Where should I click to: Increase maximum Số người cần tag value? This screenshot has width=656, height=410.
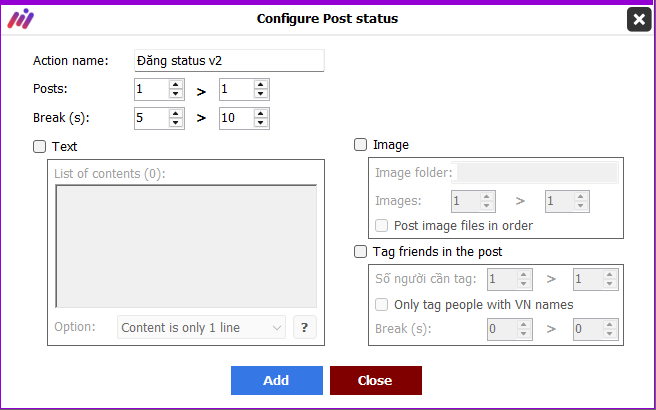(x=609, y=275)
